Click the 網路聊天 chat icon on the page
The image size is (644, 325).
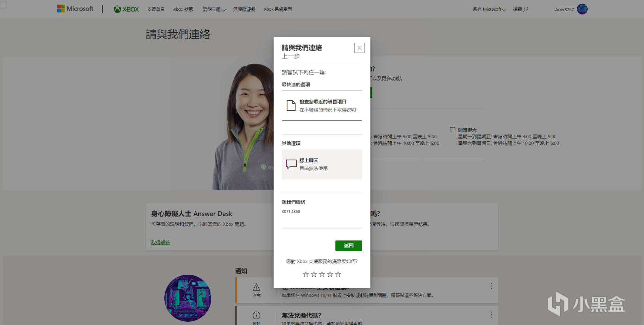pyautogui.click(x=452, y=130)
